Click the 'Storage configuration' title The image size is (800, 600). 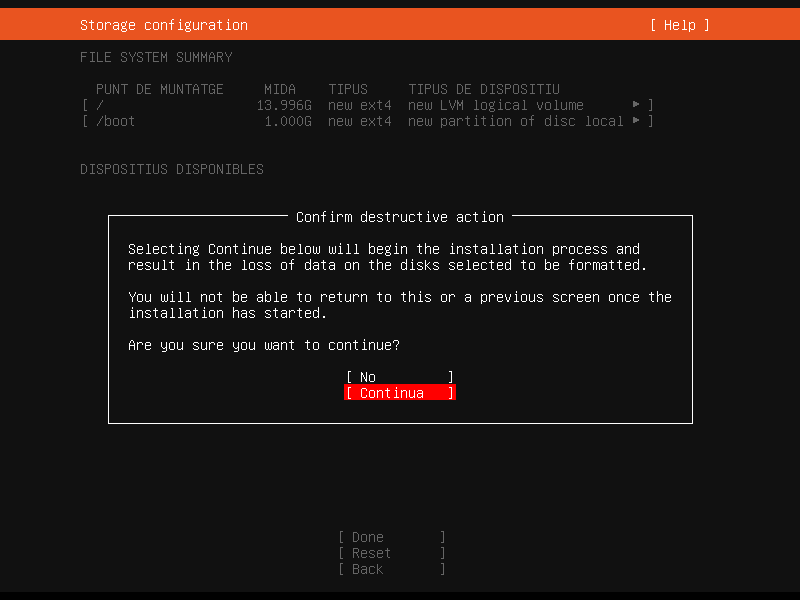point(163,25)
